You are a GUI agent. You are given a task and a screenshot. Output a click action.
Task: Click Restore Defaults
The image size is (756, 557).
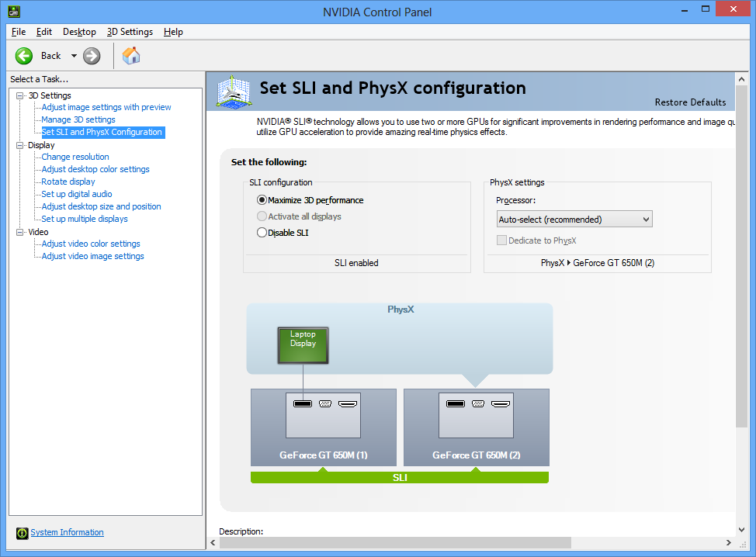pos(690,102)
